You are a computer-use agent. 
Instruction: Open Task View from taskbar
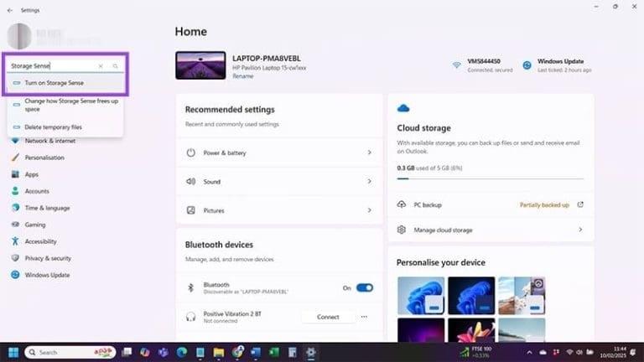(127, 352)
